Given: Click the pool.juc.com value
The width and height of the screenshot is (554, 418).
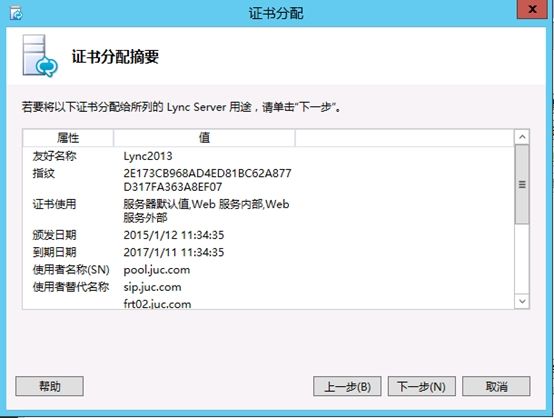Looking at the screenshot, I should (157, 270).
